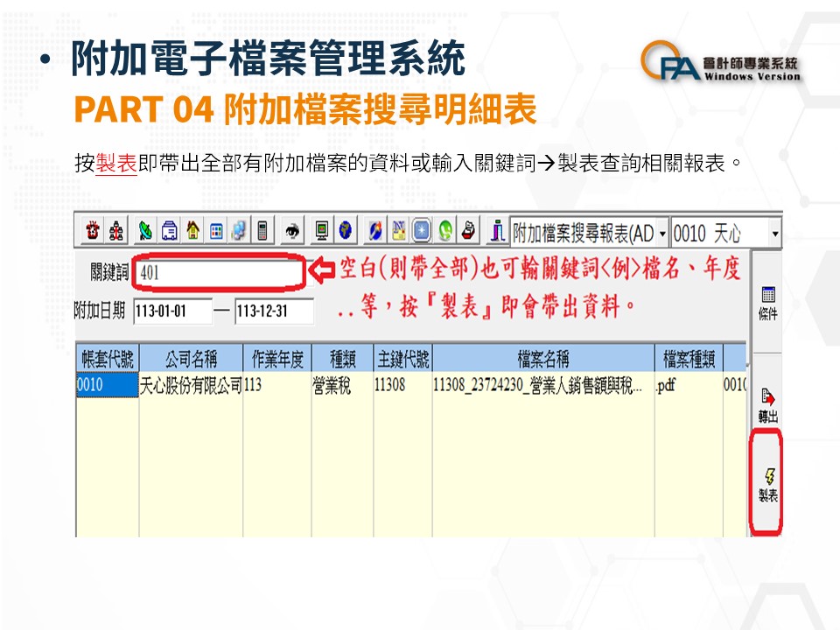The image size is (840, 630).
Task: Click the 檔案名稱 column header
Action: pos(543,359)
